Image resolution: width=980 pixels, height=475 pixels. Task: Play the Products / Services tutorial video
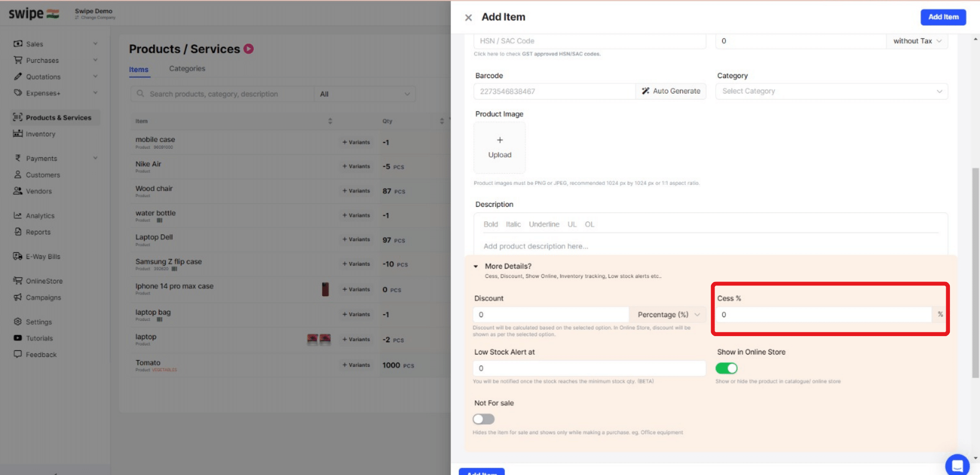point(249,49)
